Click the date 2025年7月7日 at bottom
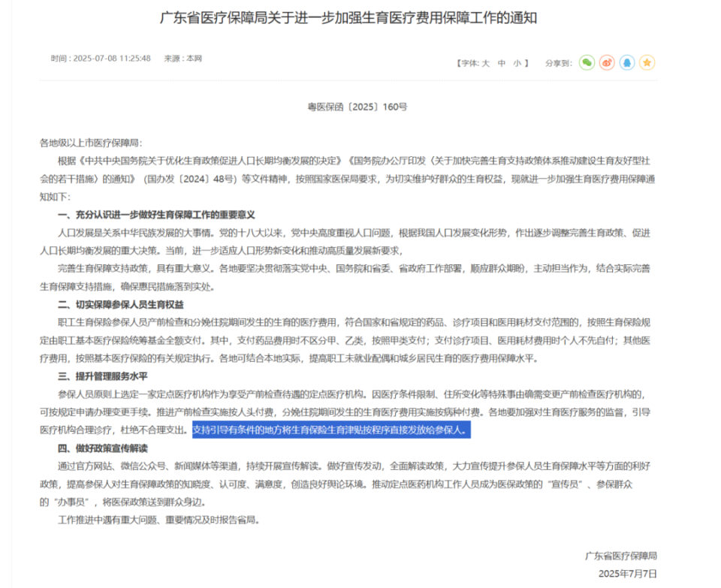This screenshot has width=721, height=588. click(626, 572)
